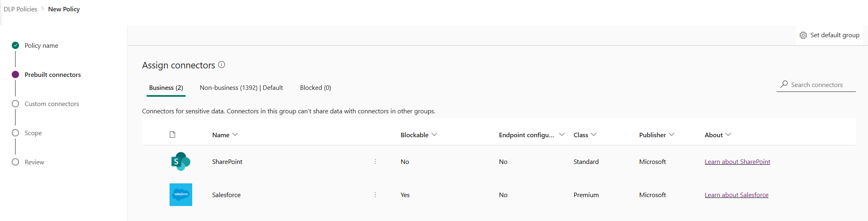
Task: Select the Custom connectors step circle
Action: pyautogui.click(x=15, y=104)
